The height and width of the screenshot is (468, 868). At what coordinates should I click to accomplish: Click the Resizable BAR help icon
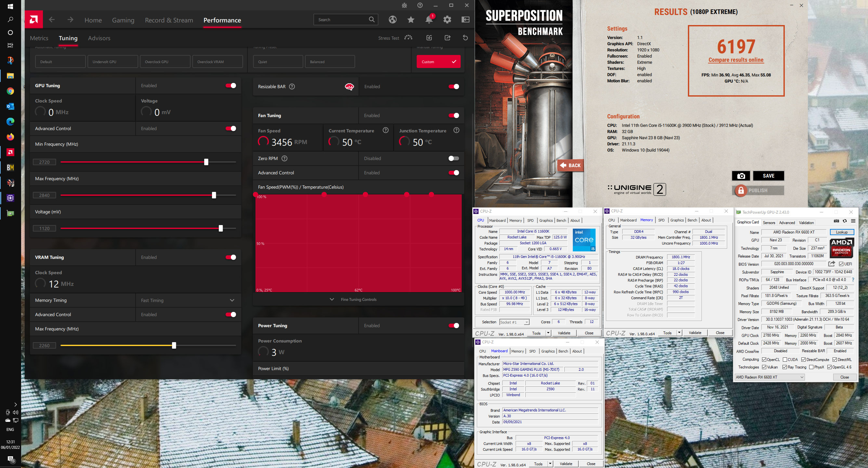coord(292,87)
